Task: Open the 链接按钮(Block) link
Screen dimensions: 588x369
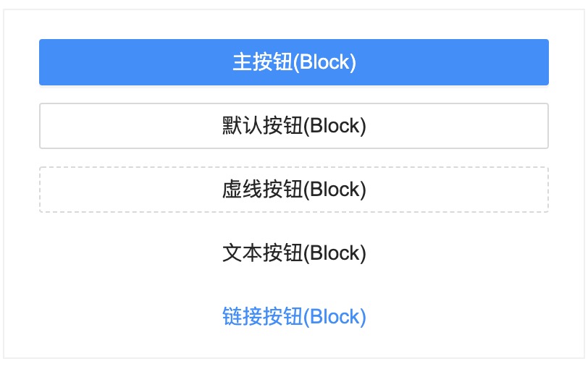Action: click(x=294, y=317)
